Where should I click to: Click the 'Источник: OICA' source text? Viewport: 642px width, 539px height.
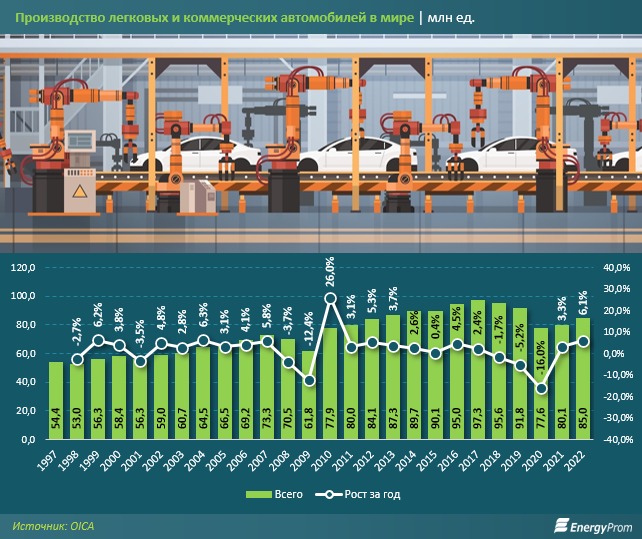click(56, 524)
